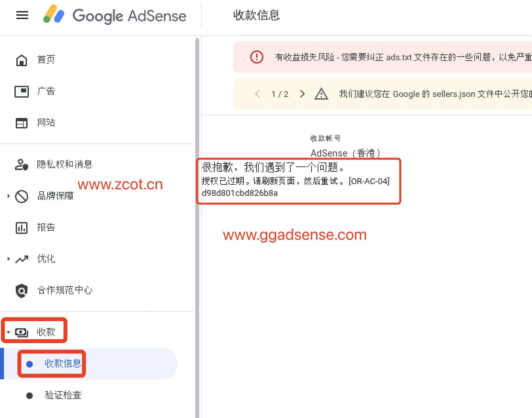Click the AdSense（香港）account name

[346, 153]
